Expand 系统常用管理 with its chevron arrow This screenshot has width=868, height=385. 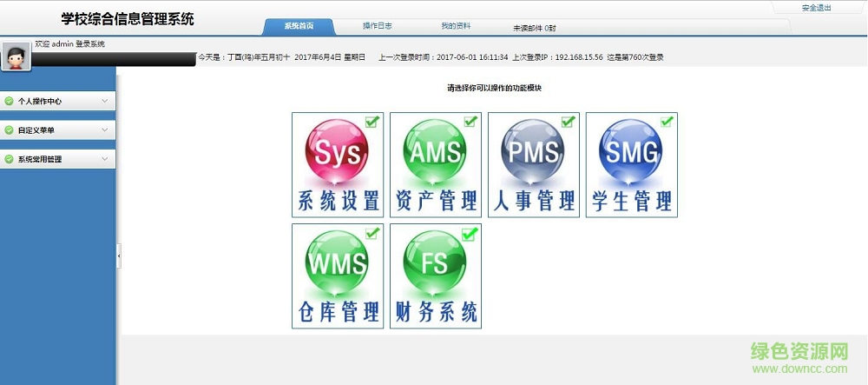point(105,159)
